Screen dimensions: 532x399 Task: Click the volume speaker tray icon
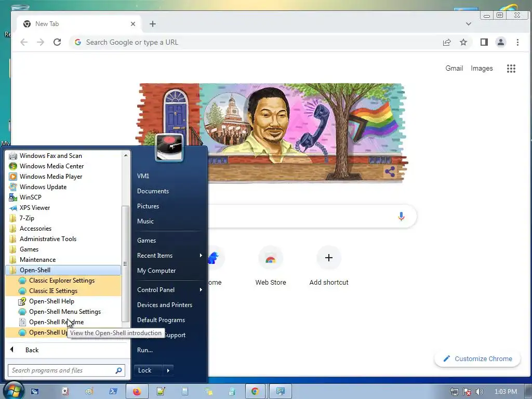coord(479,392)
